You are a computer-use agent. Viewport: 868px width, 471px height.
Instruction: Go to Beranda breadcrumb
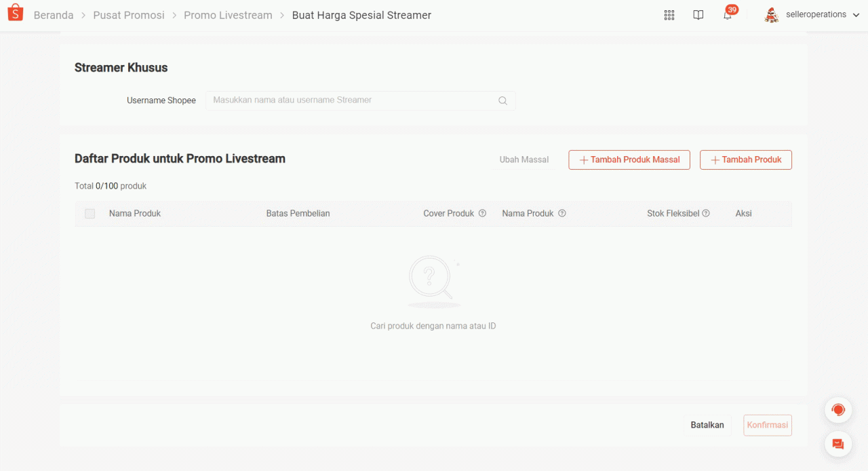[54, 15]
